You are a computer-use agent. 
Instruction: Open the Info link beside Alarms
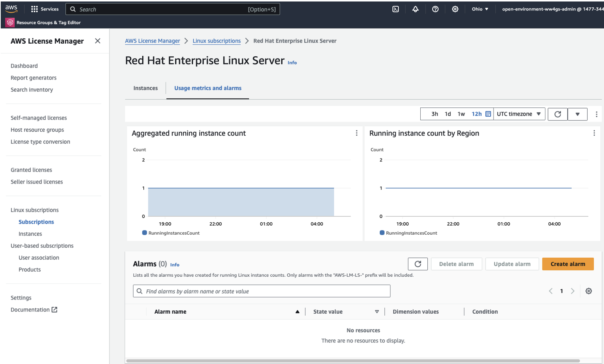pyautogui.click(x=175, y=265)
